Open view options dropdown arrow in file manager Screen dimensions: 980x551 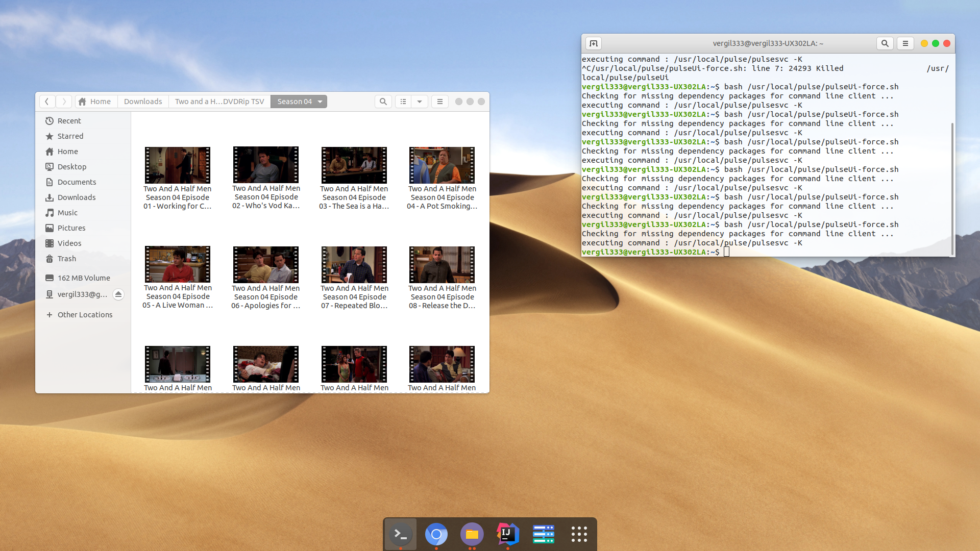coord(420,102)
